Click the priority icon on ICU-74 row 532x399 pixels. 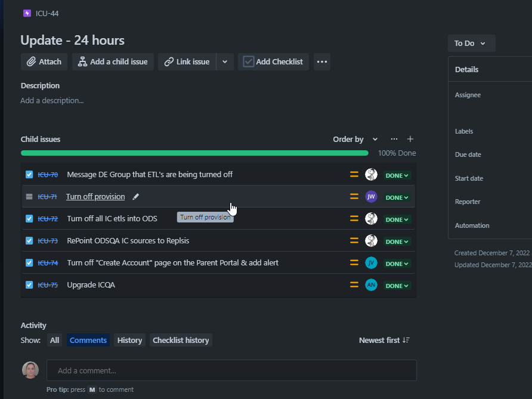(354, 262)
